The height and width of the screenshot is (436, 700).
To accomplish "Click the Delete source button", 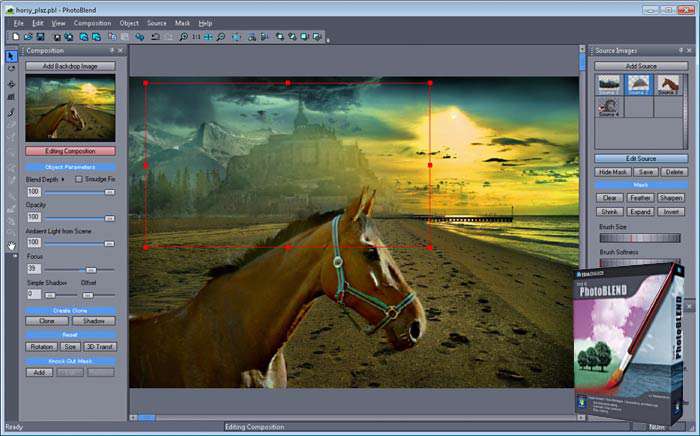I will tap(674, 172).
